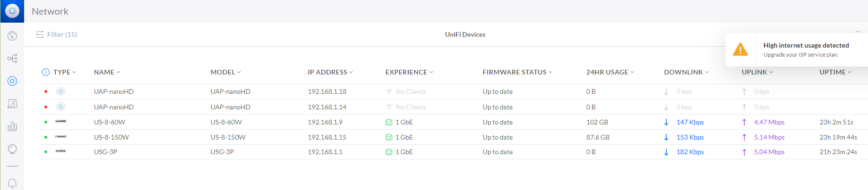This screenshot has width=868, height=190.
Task: Click the US-8-150W switch icon
Action: pyautogui.click(x=60, y=137)
